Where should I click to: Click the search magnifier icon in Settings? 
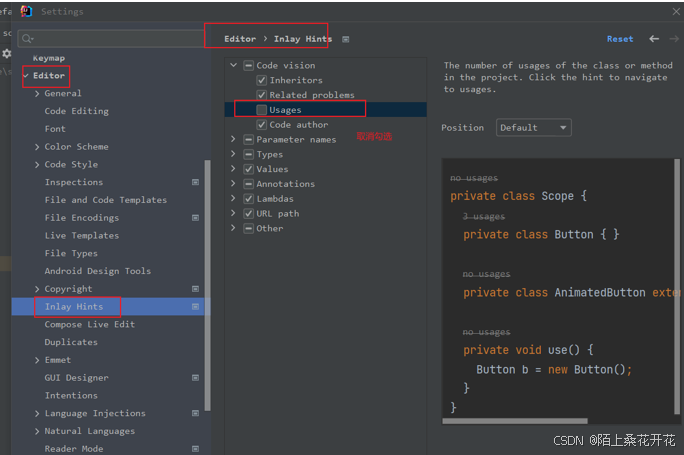coord(27,39)
